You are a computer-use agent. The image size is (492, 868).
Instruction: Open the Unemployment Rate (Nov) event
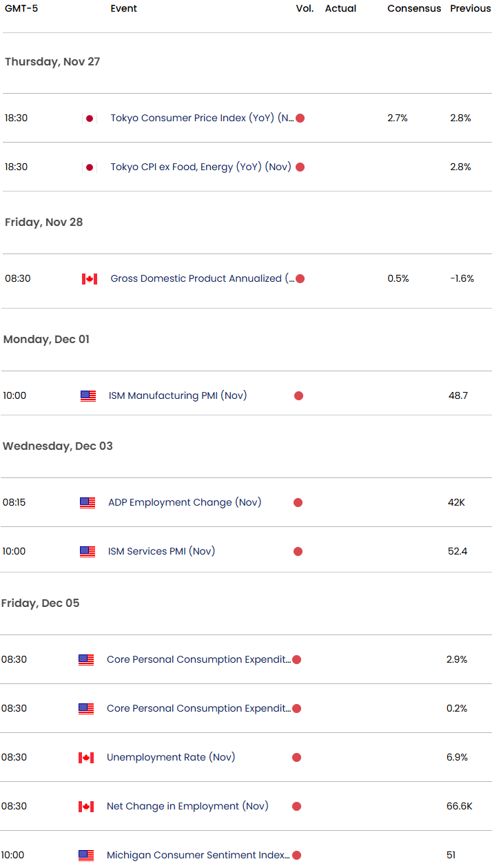(x=171, y=758)
